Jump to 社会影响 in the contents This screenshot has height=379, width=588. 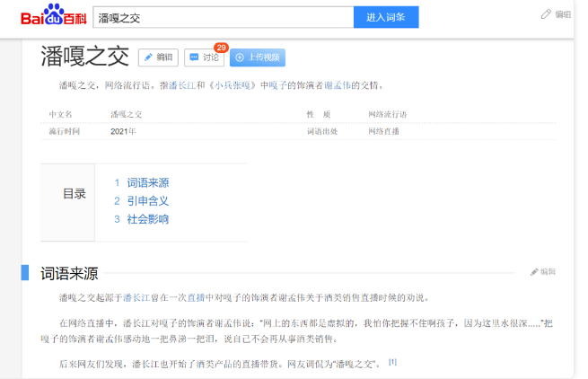pyautogui.click(x=148, y=219)
